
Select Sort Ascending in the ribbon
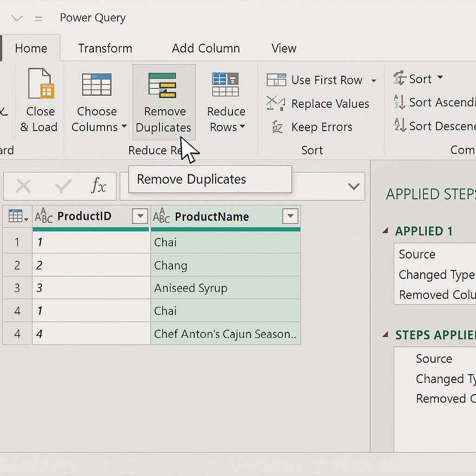(399, 102)
